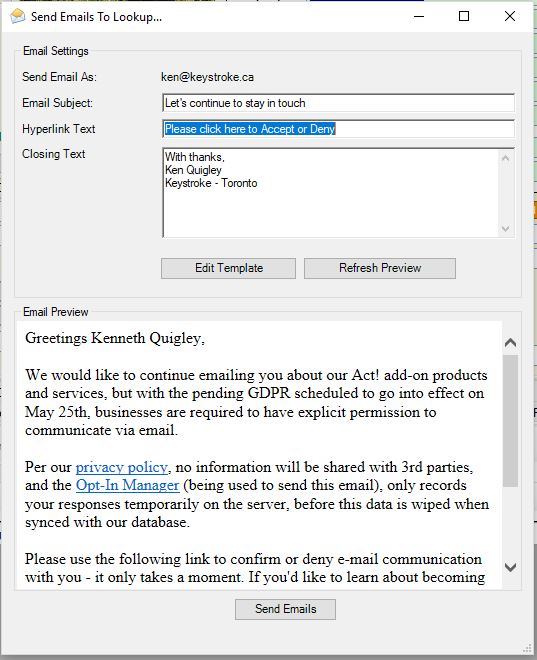Image resolution: width=537 pixels, height=660 pixels.
Task: Open the privacy policy link
Action: pyautogui.click(x=122, y=467)
